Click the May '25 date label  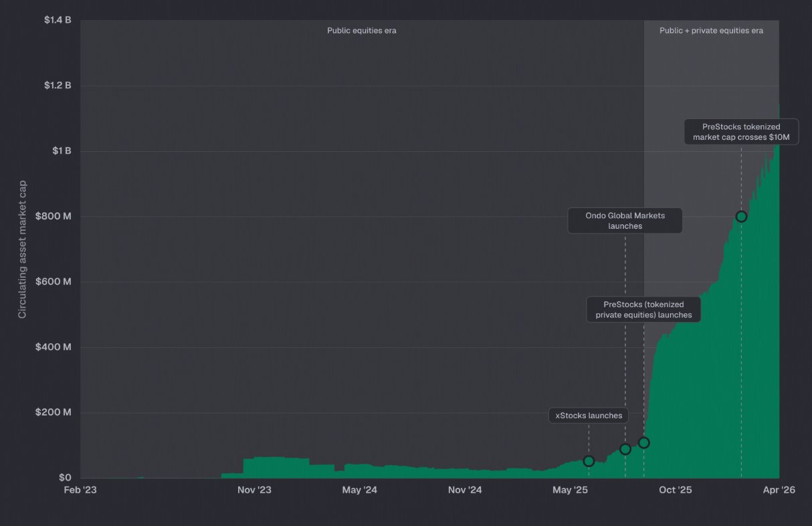point(570,491)
